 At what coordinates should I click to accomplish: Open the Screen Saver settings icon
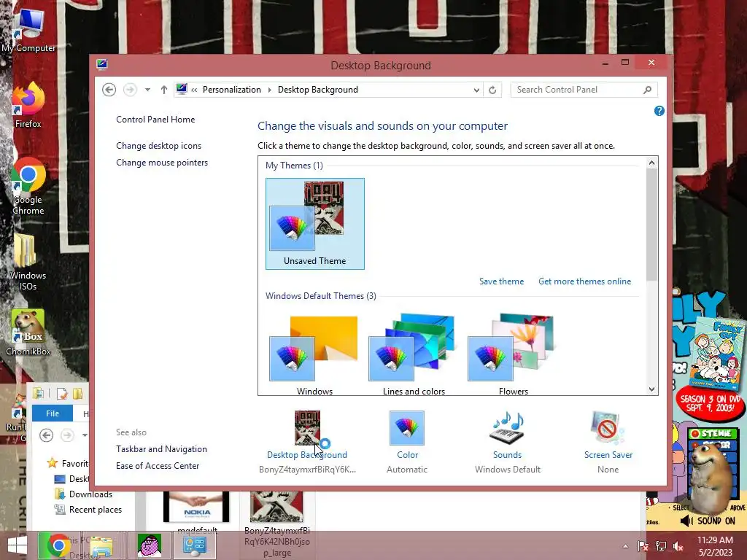pyautogui.click(x=608, y=427)
